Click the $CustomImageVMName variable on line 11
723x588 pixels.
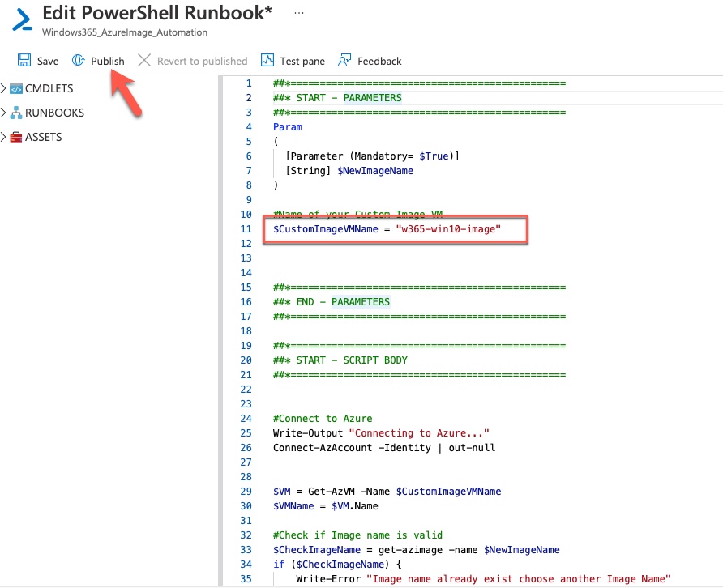point(326,229)
